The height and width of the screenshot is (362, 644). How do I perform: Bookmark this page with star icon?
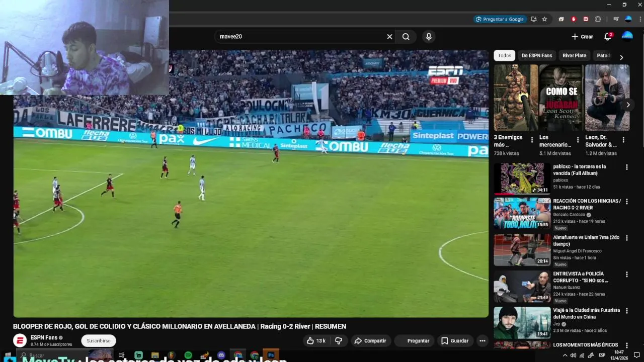(544, 19)
